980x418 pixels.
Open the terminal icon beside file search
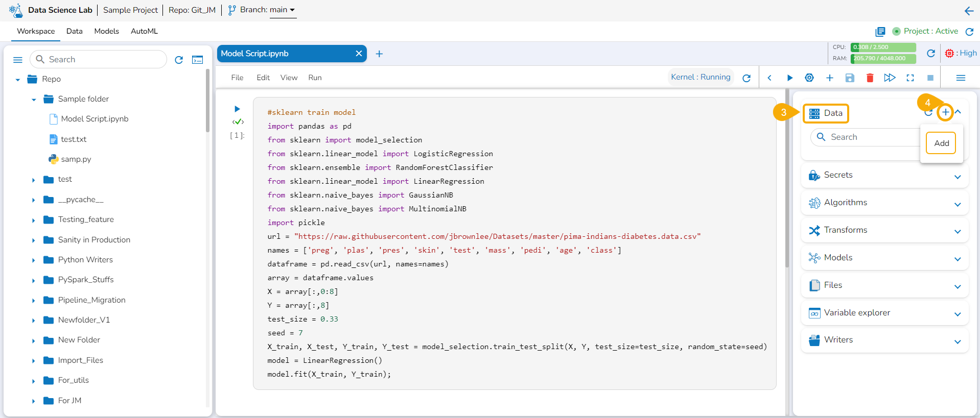pyautogui.click(x=197, y=60)
